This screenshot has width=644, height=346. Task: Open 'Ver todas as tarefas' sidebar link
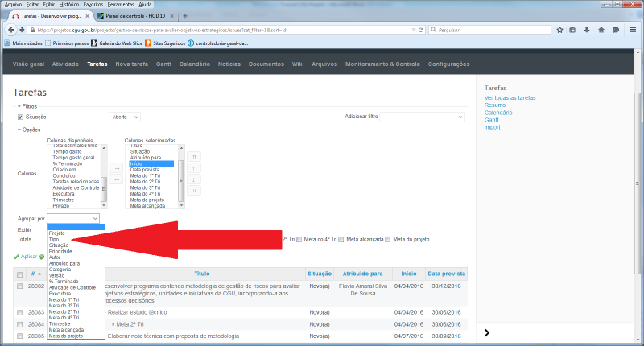[x=510, y=97]
